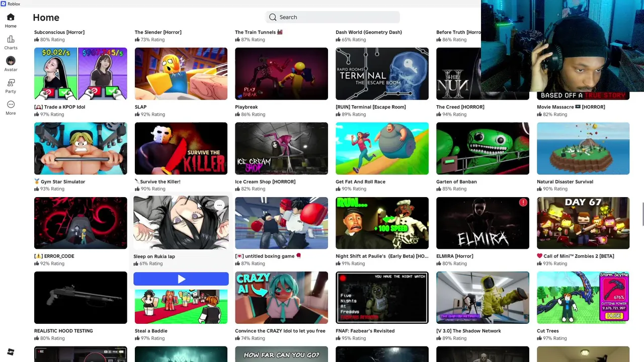The height and width of the screenshot is (362, 644).
Task: Click the Roblox logo in sidebar bottom
Action: coord(11,352)
